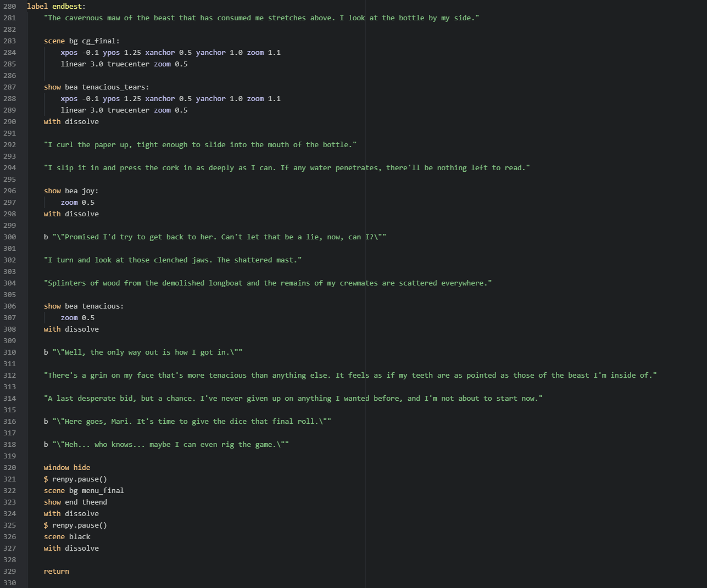707x588 pixels.
Task: Click the word "theend" on line 323
Action: pos(94,502)
